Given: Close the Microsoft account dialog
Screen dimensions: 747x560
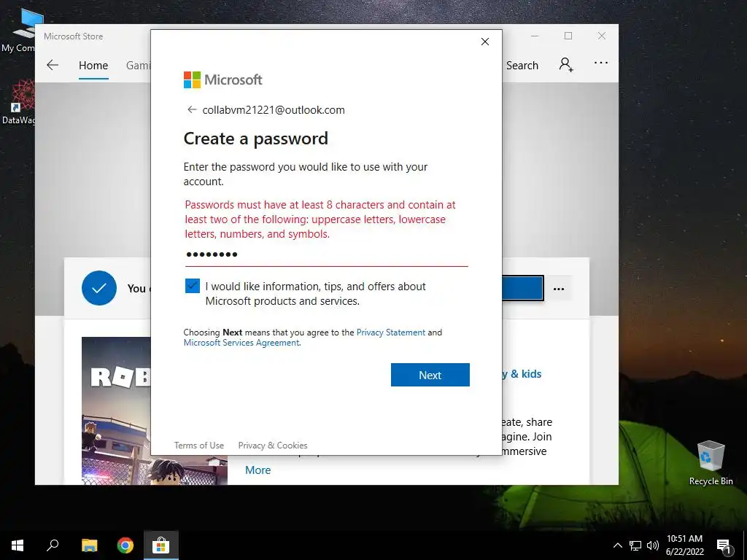Looking at the screenshot, I should [x=485, y=42].
